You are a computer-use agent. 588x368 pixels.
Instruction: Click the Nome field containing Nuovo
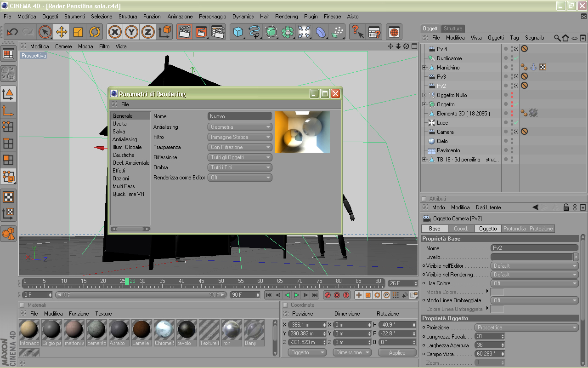click(240, 116)
